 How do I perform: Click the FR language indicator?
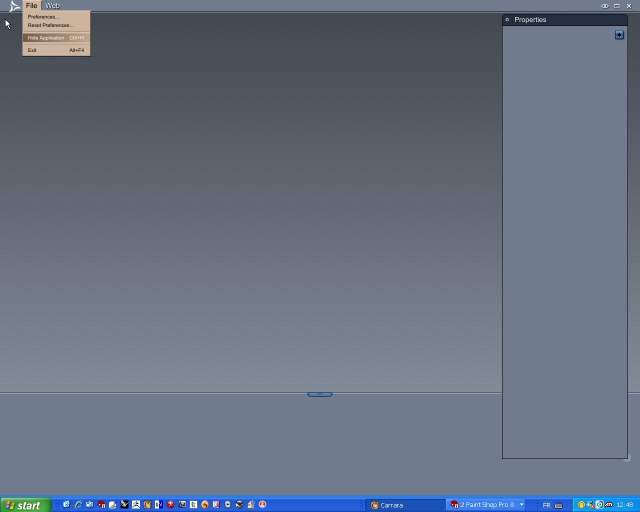[x=547, y=505]
